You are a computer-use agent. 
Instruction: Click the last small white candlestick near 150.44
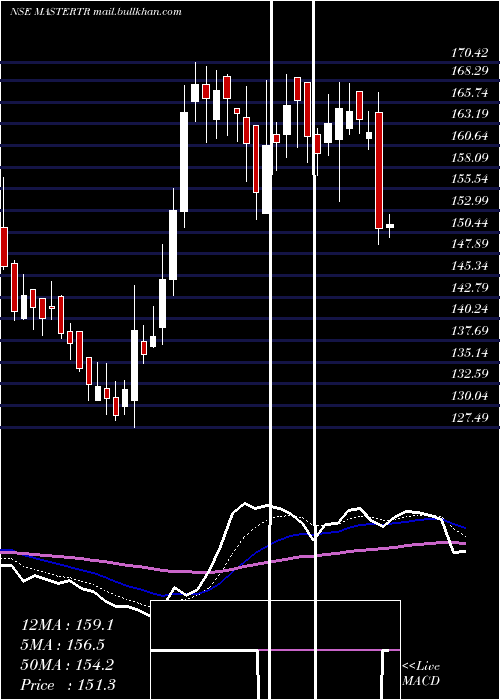click(x=390, y=226)
